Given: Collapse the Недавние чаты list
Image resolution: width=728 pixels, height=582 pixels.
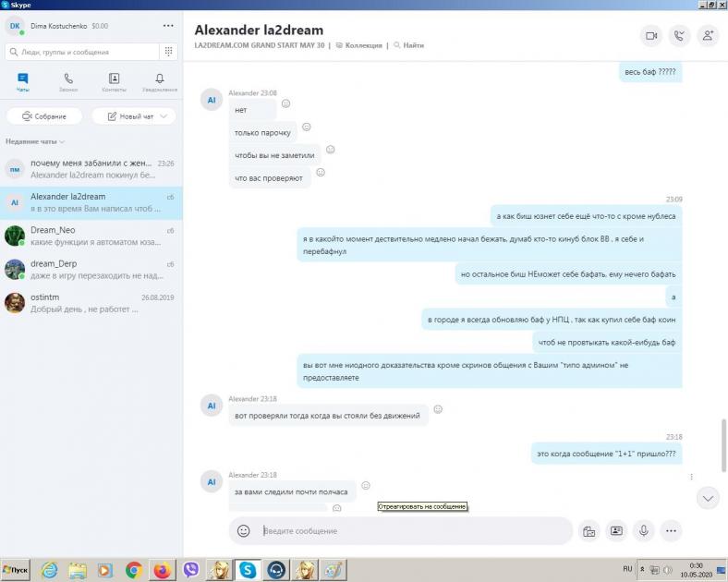Looking at the screenshot, I should [62, 141].
